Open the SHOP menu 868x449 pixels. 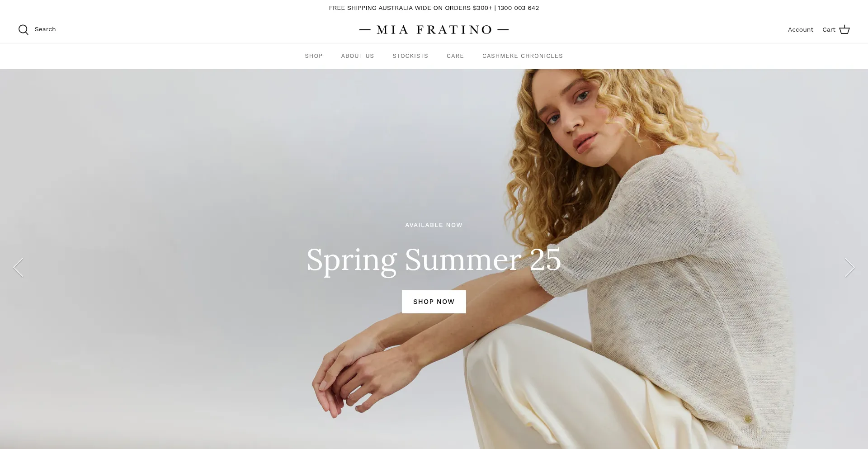point(314,56)
